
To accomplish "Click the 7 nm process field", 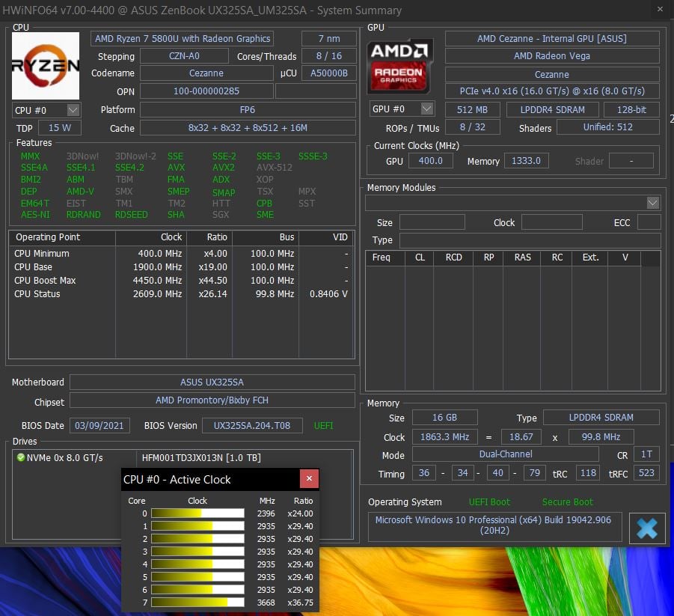I will coord(329,39).
